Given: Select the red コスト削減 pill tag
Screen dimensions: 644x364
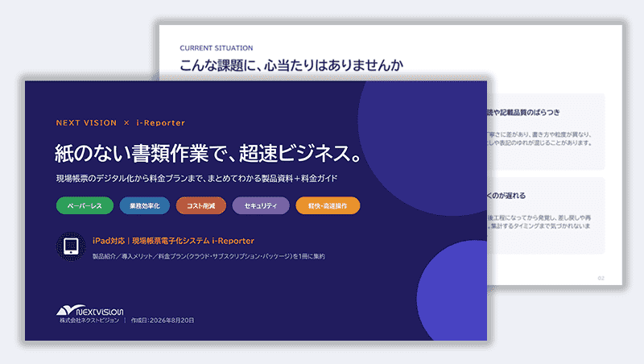Looking at the screenshot, I should pyautogui.click(x=200, y=206).
